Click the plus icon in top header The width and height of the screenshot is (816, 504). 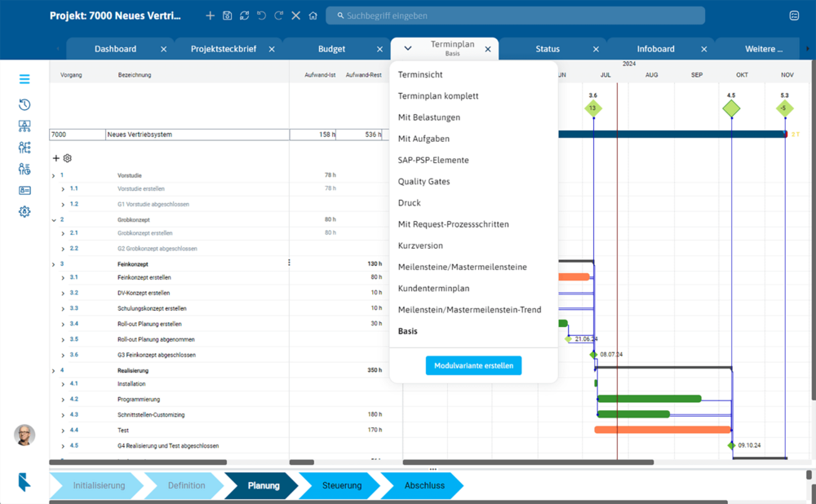[210, 15]
